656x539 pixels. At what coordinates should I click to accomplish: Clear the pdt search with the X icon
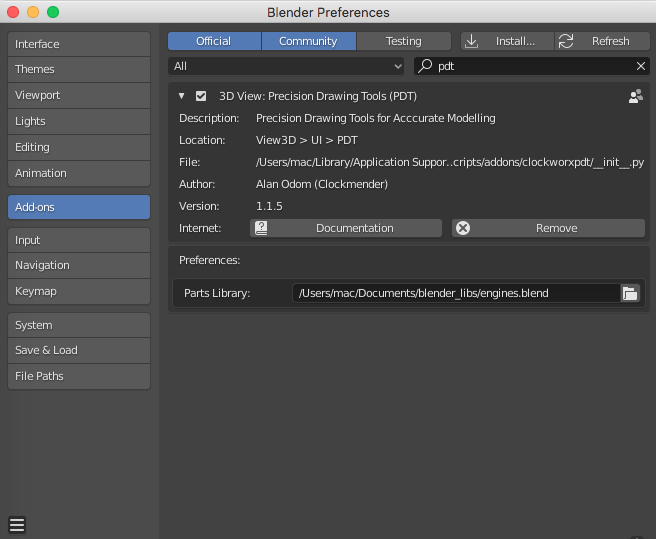[x=641, y=66]
